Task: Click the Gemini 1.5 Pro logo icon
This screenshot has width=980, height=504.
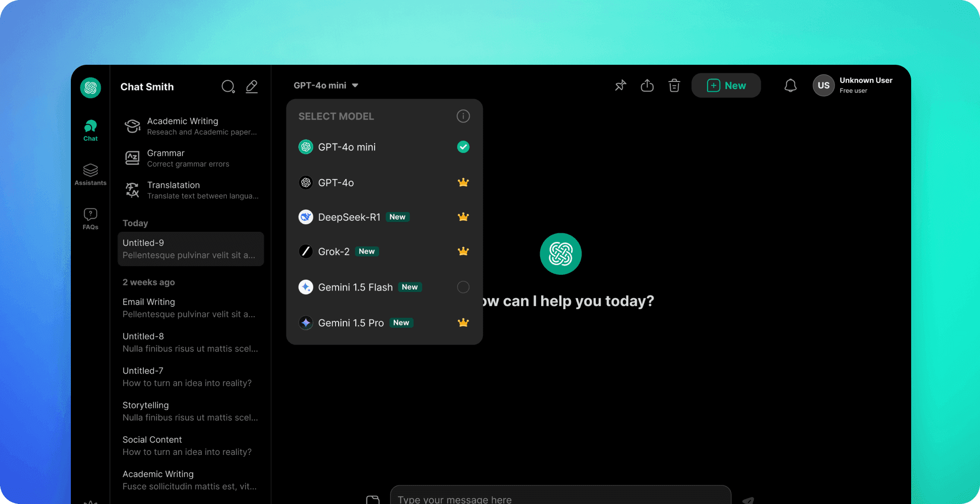Action: coord(306,323)
